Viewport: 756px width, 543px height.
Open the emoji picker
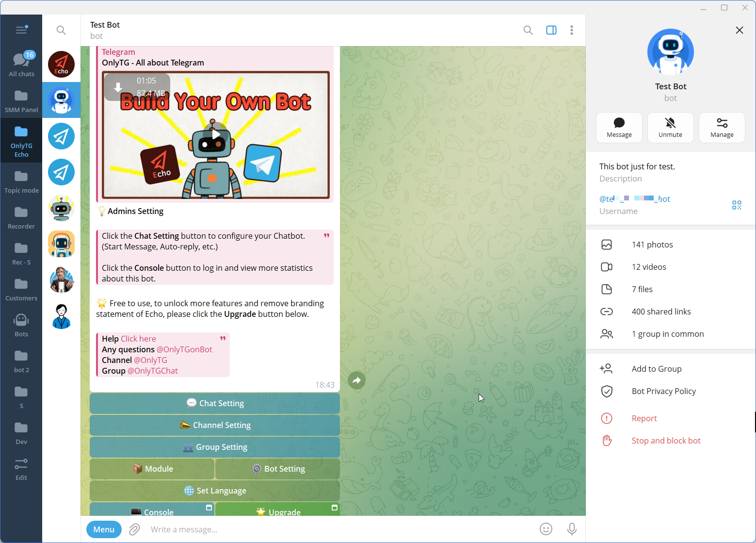[x=546, y=529]
